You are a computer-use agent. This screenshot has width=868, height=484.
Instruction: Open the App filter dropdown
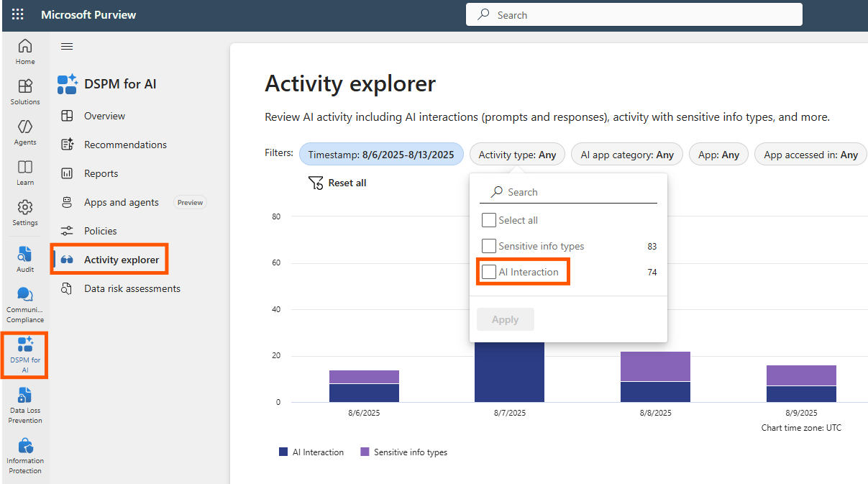point(719,155)
